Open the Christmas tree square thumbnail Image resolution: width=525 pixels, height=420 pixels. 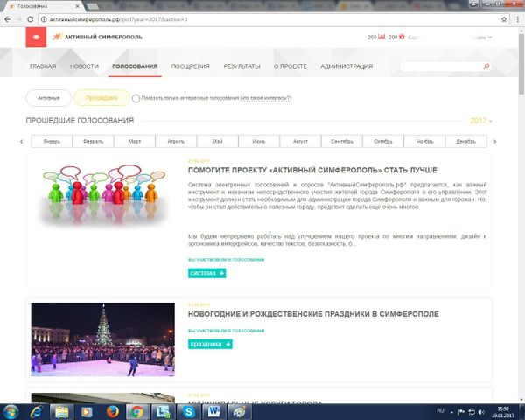click(x=102, y=339)
